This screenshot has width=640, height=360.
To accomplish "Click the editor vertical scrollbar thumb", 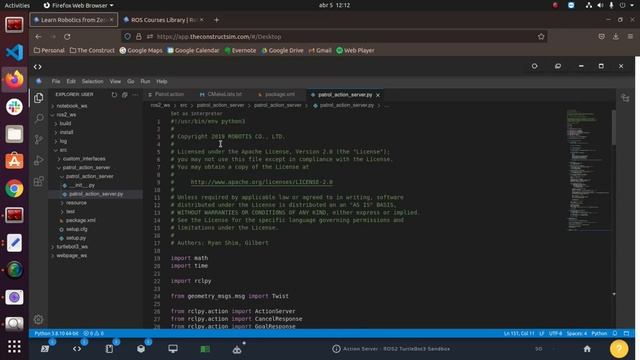I will pyautogui.click(x=613, y=127).
